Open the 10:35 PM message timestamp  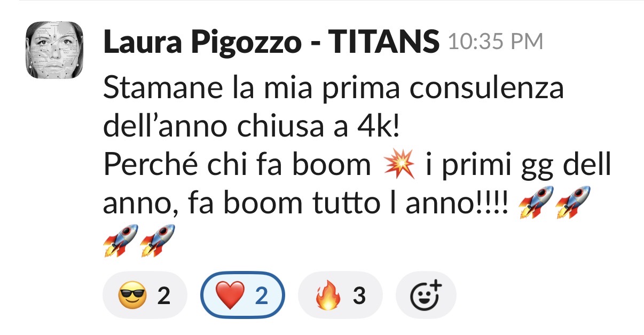pos(496,42)
